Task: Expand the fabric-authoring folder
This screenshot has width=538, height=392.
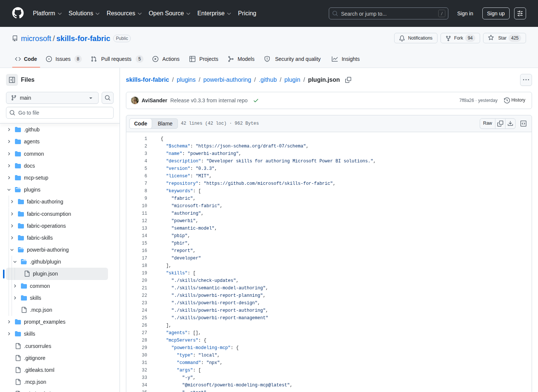Action: [x=12, y=202]
